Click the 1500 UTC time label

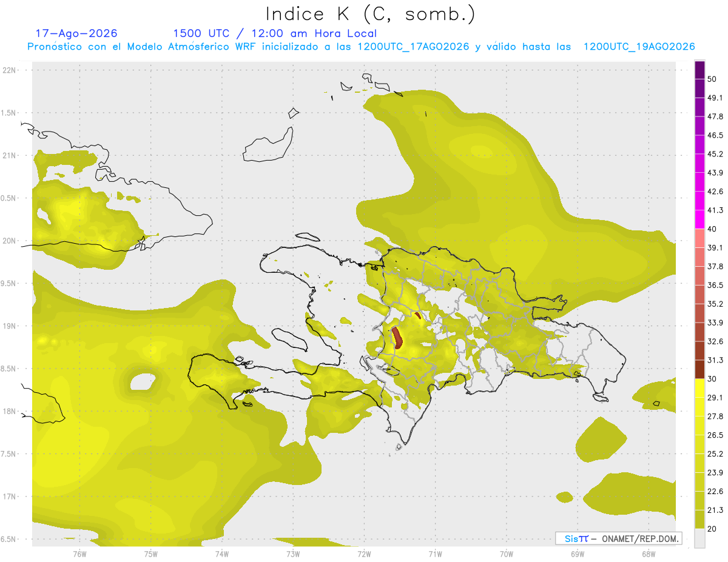pos(201,33)
